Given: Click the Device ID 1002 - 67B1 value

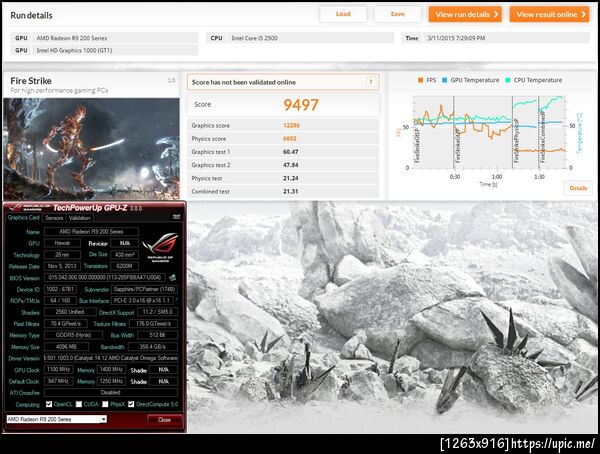Looking at the screenshot, I should coord(60,289).
